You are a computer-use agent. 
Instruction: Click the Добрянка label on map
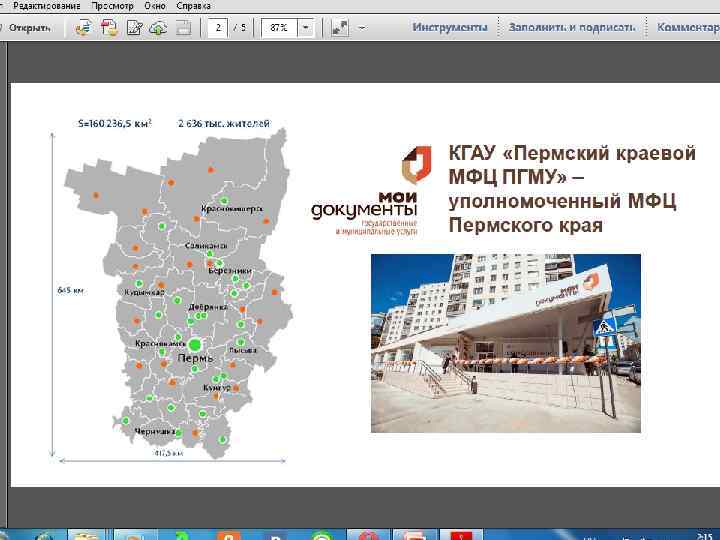click(x=208, y=307)
